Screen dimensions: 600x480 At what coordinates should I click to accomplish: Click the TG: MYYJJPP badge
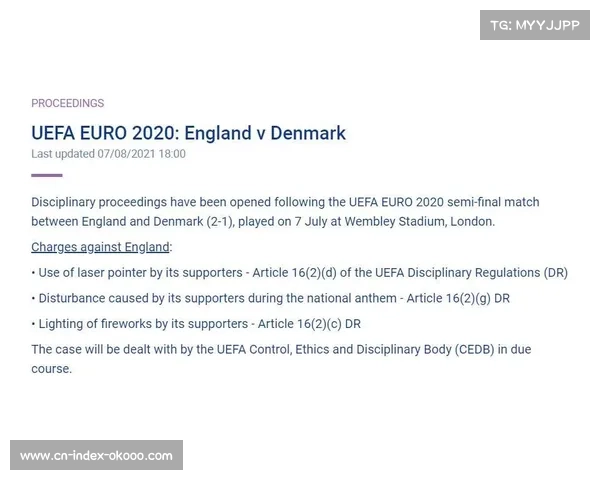pos(535,25)
